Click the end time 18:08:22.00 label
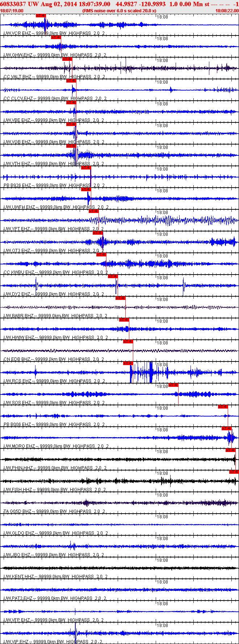This screenshot has width=239, height=644. [x=227, y=11]
